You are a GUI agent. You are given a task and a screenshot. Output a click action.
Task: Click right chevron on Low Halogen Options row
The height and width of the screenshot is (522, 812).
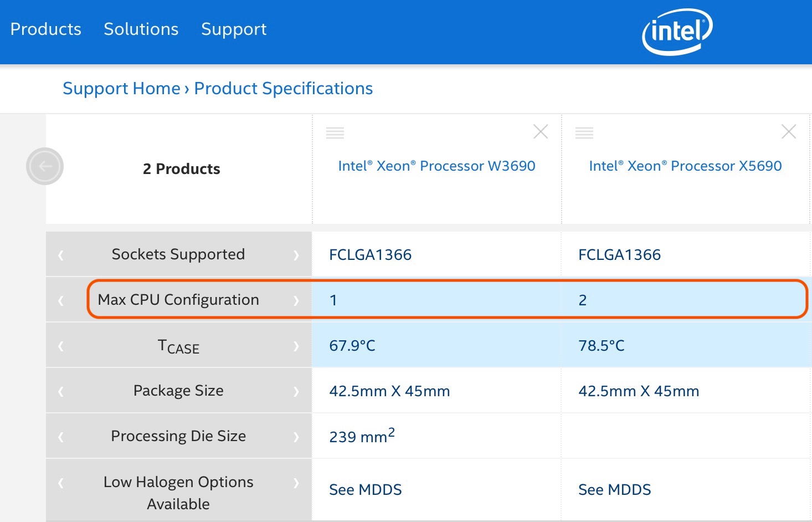(296, 483)
